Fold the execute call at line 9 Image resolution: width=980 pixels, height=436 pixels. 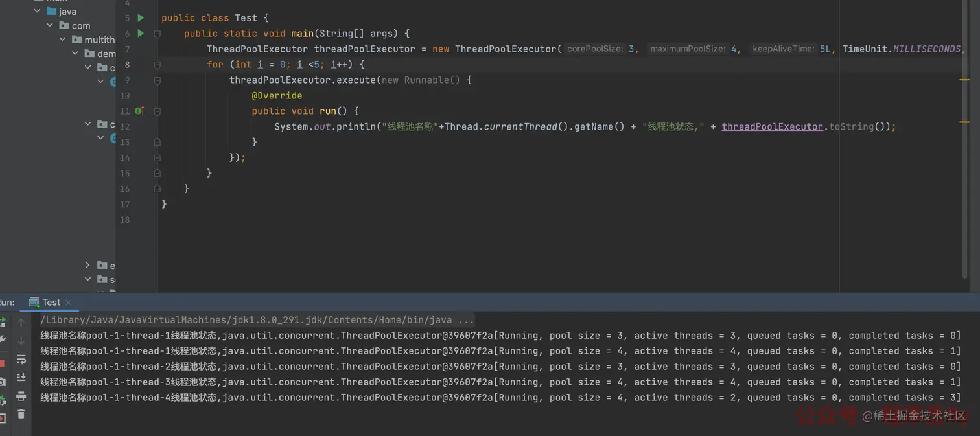tap(157, 80)
